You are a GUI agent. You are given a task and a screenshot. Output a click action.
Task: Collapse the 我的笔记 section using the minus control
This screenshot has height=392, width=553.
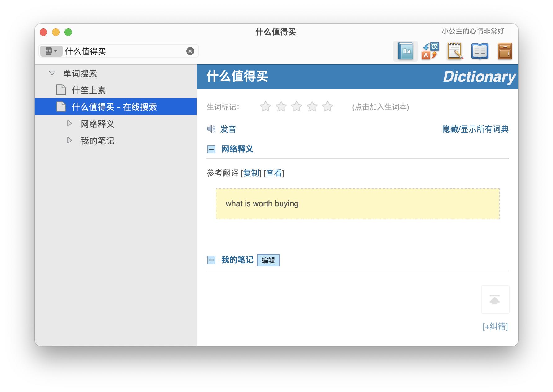point(211,260)
